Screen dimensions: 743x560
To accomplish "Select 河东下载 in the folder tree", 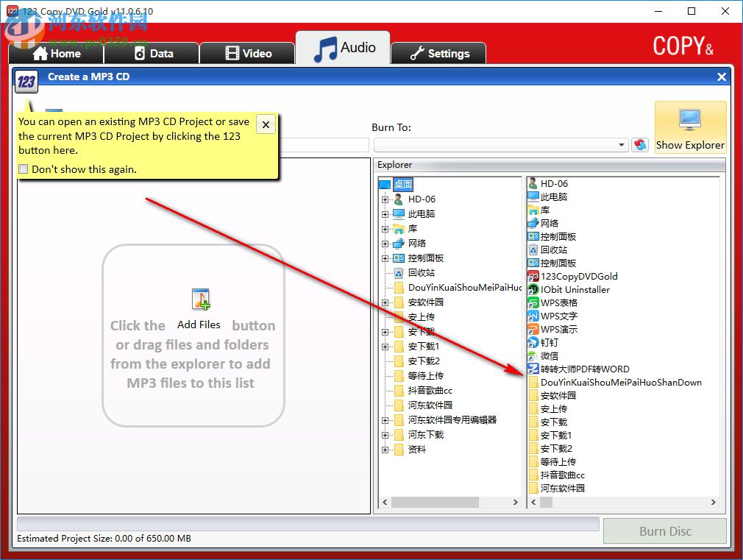I will 425,434.
